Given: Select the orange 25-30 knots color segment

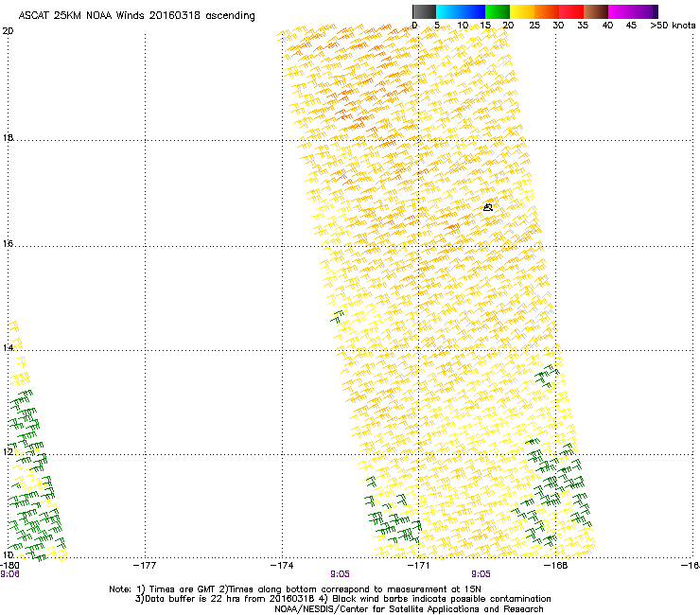Looking at the screenshot, I should (x=547, y=11).
